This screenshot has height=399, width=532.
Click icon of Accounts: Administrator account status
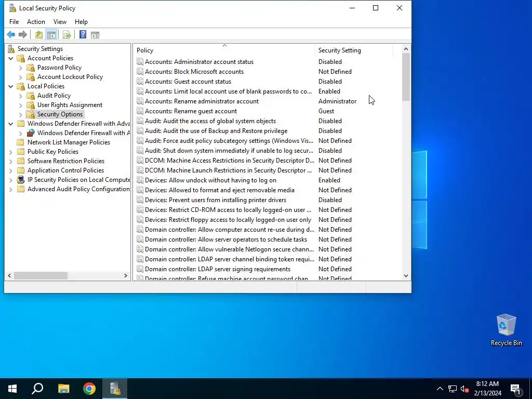pyautogui.click(x=140, y=62)
